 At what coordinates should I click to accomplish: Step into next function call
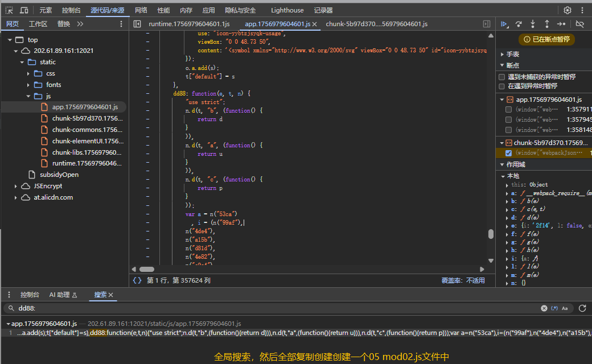[x=533, y=24]
